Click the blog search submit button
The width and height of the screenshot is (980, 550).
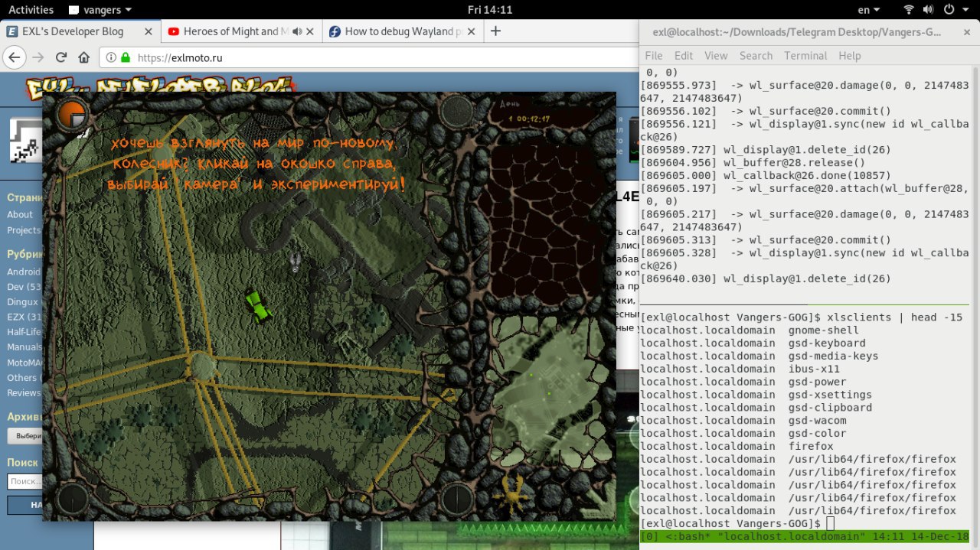[24, 505]
